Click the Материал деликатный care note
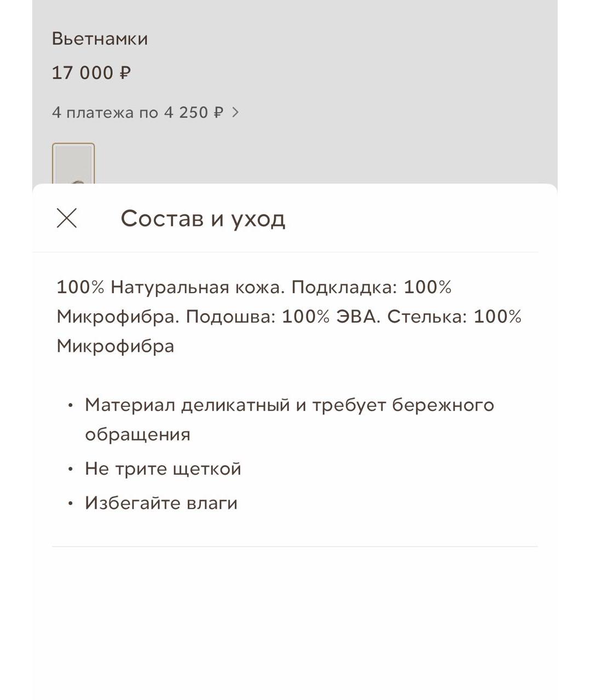The image size is (591, 700). click(289, 405)
